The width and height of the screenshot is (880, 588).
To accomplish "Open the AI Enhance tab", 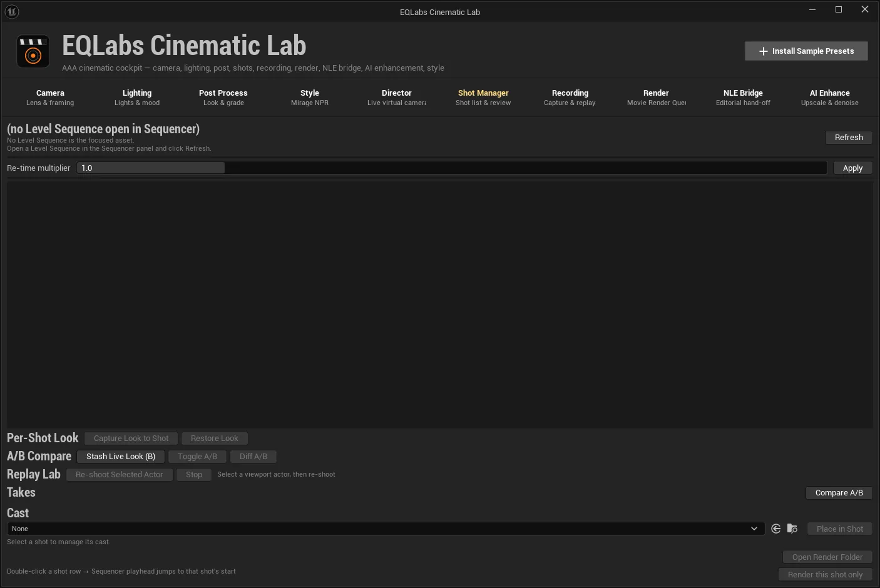I will coord(830,98).
